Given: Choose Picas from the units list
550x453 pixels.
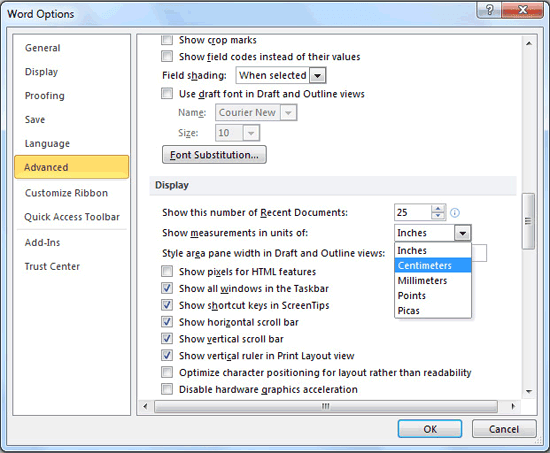Looking at the screenshot, I should coord(433,311).
